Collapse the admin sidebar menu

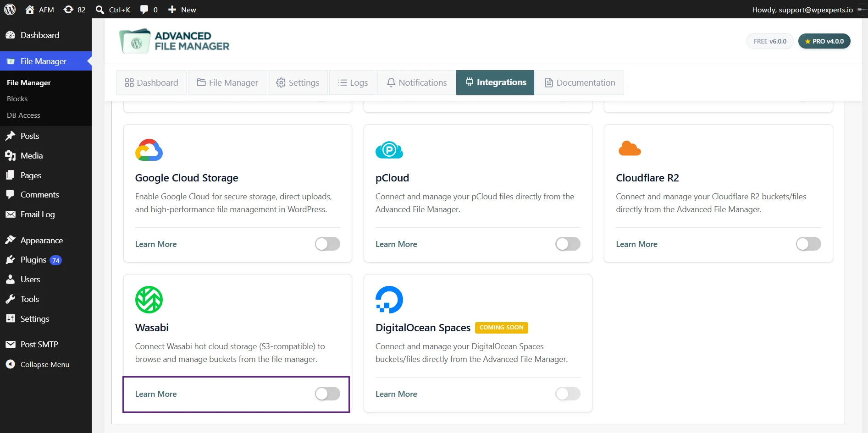[46, 364]
